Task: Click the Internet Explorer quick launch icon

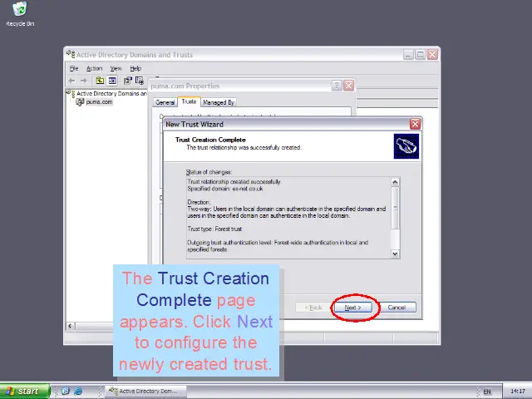Action: [78, 391]
